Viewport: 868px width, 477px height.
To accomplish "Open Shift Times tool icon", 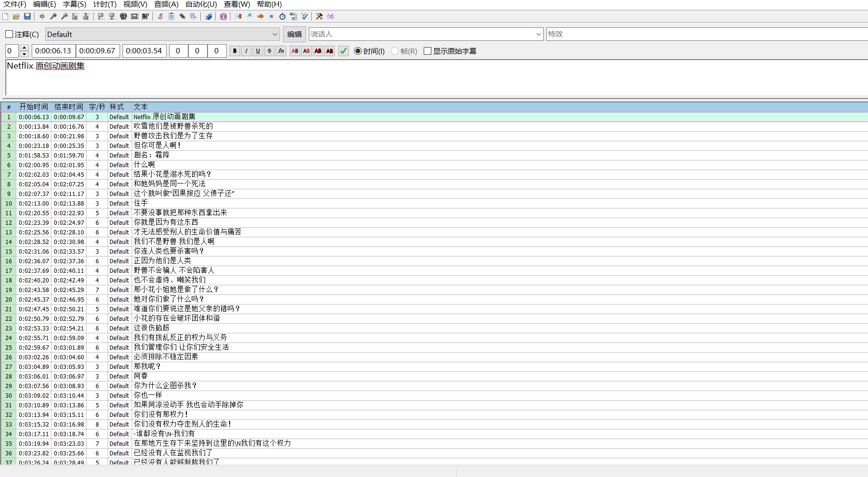I will 238,16.
